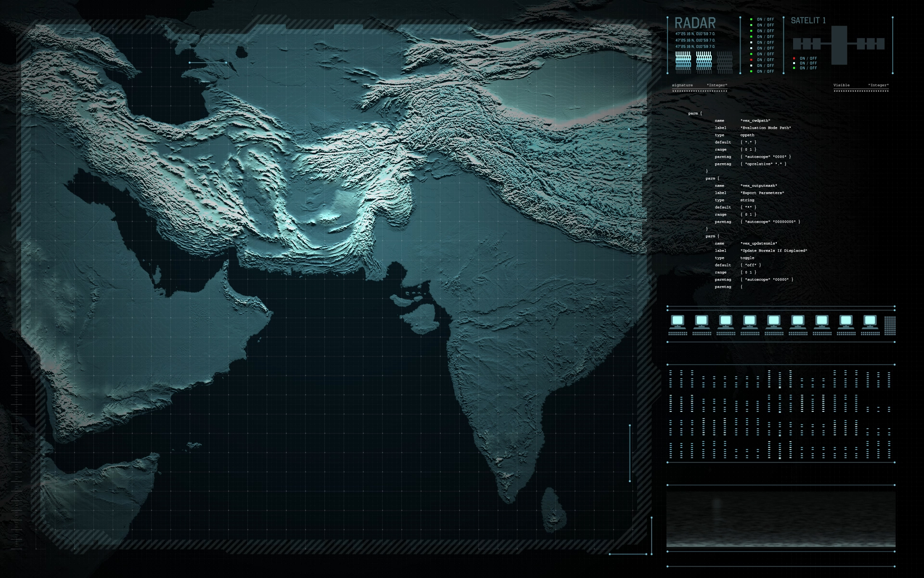Click the satellite diagram under SATELIT 1
Image resolution: width=924 pixels, height=578 pixels.
click(x=839, y=44)
